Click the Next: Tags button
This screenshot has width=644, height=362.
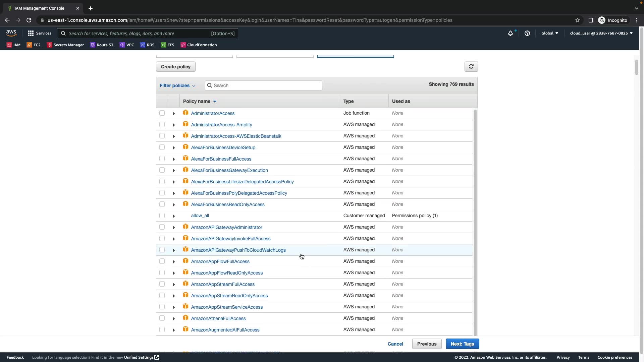pyautogui.click(x=462, y=344)
